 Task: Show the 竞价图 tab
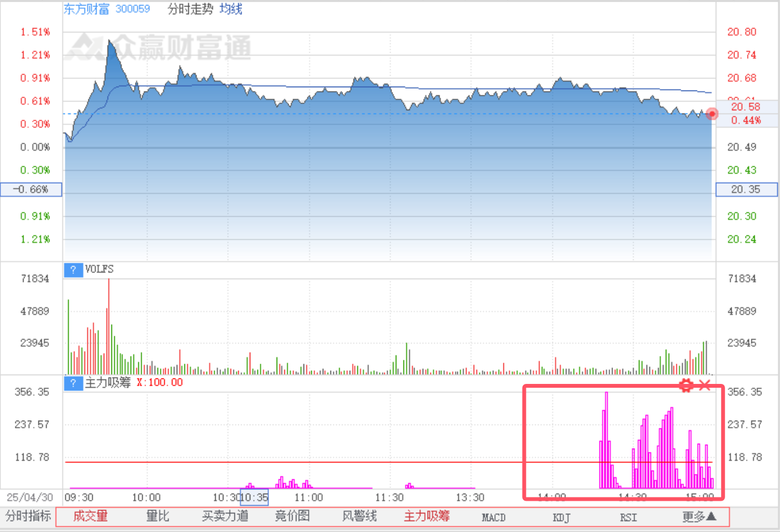click(x=292, y=516)
